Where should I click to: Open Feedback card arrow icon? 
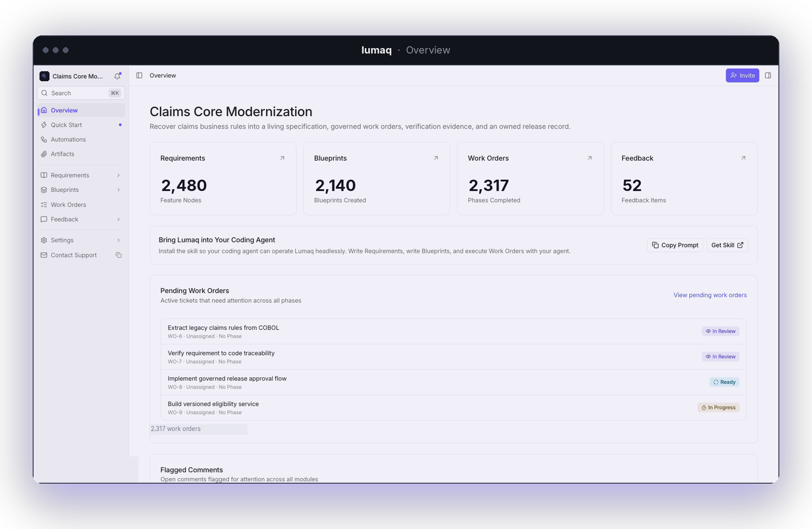[x=744, y=158]
